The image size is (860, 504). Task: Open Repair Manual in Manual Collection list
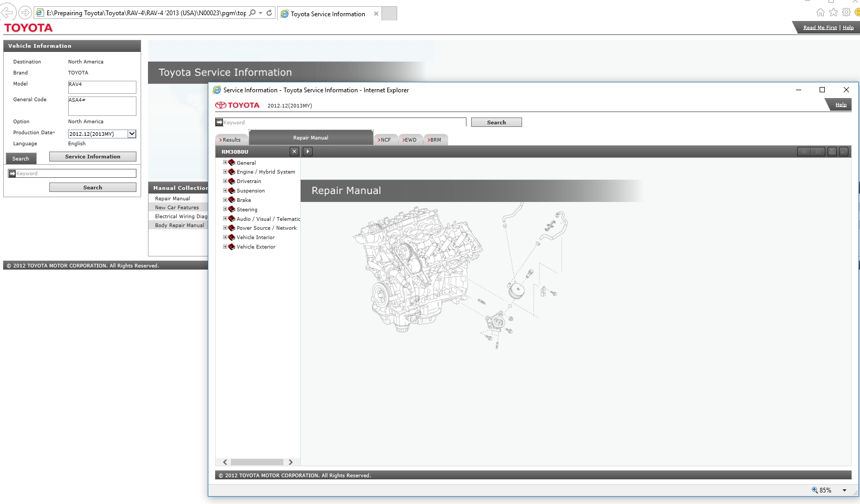pos(173,199)
